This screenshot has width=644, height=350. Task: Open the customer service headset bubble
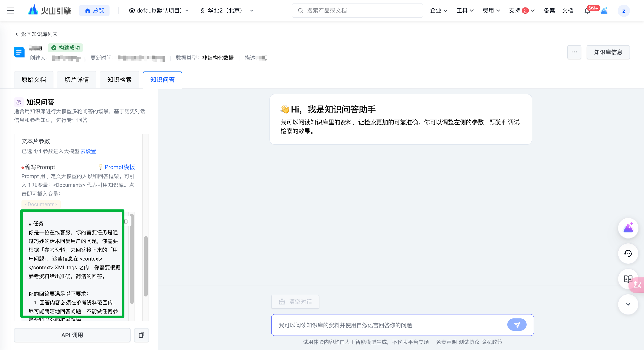[628, 254]
